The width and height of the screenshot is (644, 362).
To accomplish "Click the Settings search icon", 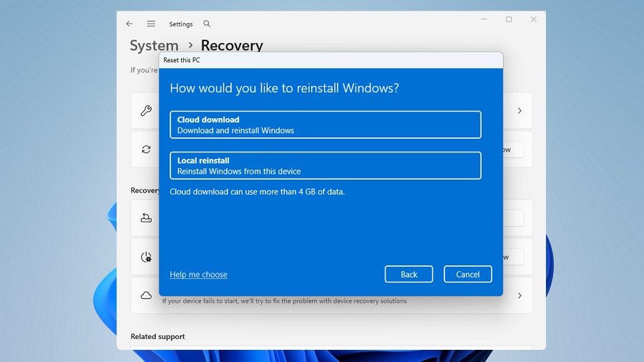I will click(207, 24).
